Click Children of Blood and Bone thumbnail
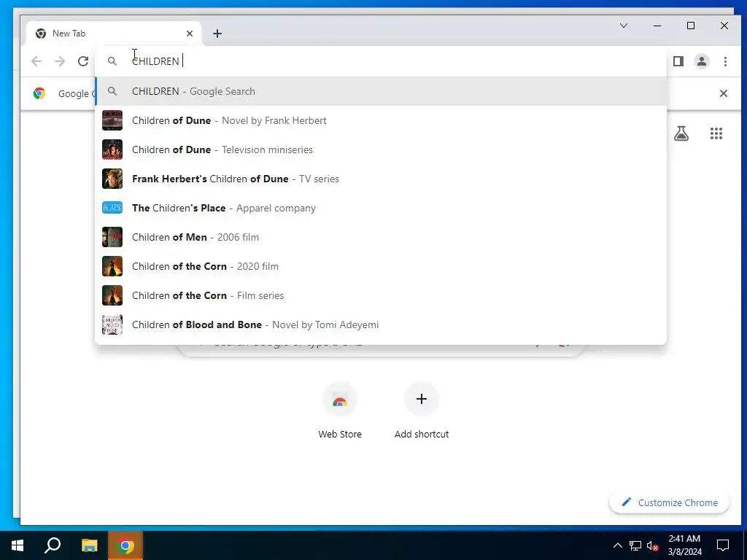 (112, 324)
